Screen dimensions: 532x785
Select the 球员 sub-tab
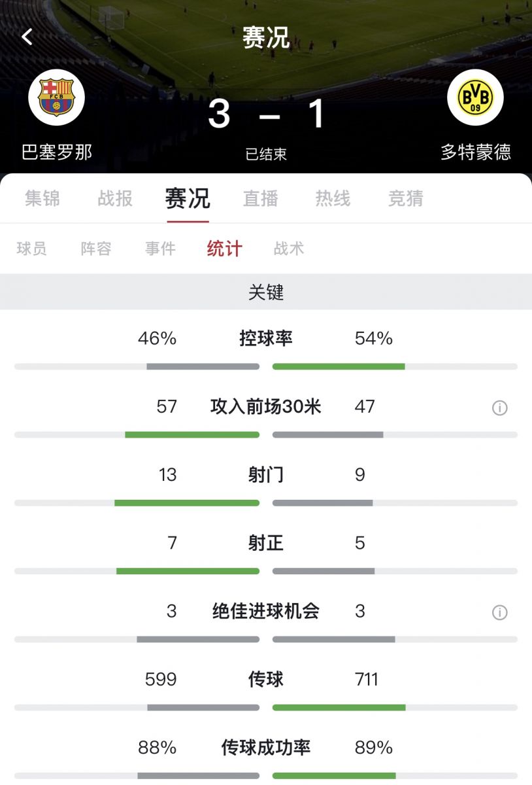click(31, 249)
